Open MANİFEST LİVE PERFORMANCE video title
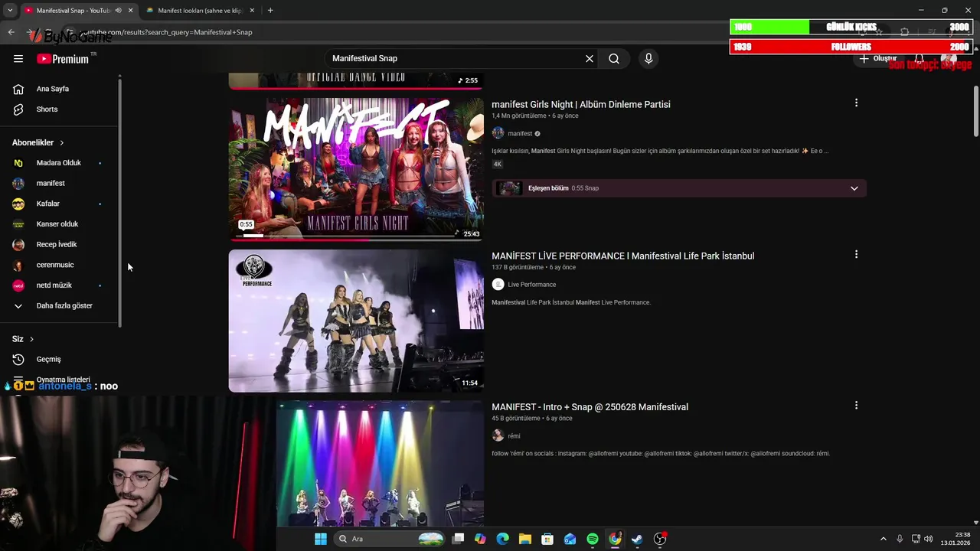Viewport: 980px width, 551px height. tap(623, 256)
